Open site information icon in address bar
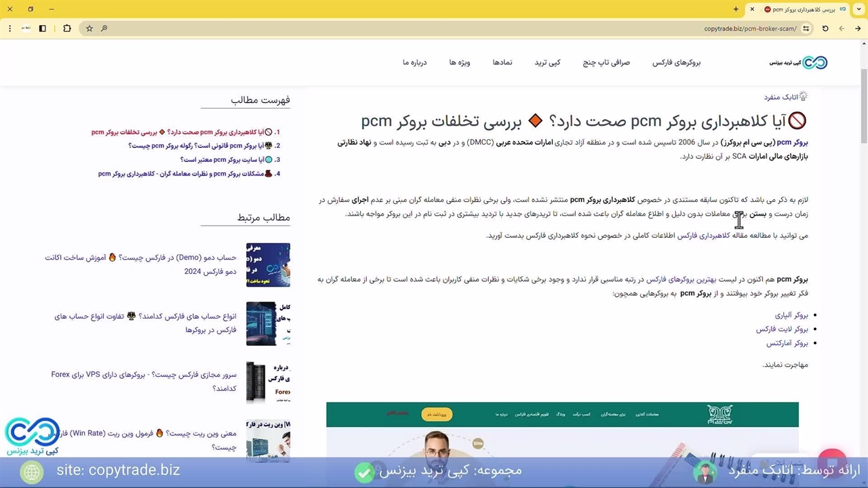This screenshot has width=868, height=488. pyautogui.click(x=806, y=28)
